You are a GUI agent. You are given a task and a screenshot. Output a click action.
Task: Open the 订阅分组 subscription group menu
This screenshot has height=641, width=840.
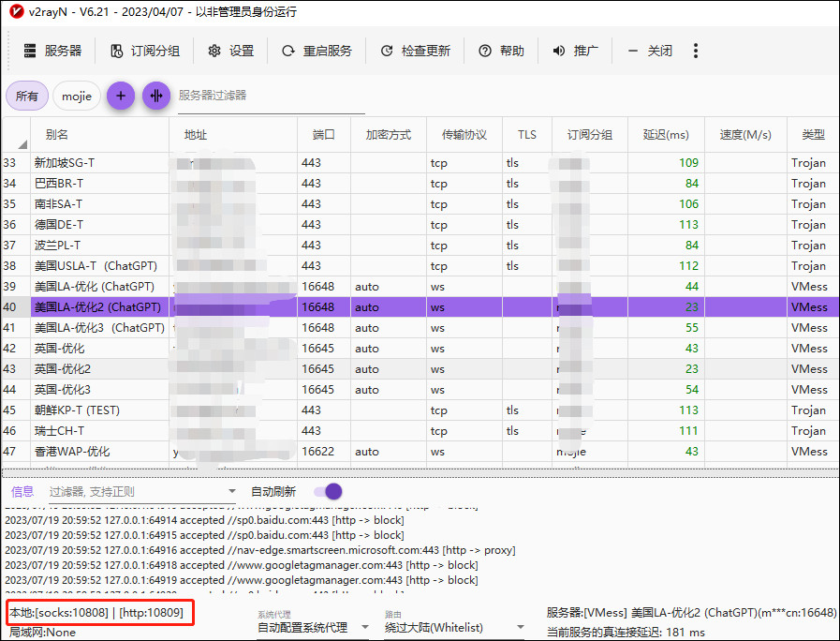[x=145, y=51]
